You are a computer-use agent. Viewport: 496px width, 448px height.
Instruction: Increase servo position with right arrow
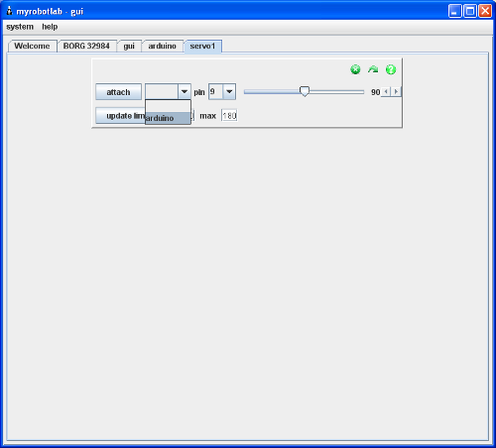[x=396, y=91]
